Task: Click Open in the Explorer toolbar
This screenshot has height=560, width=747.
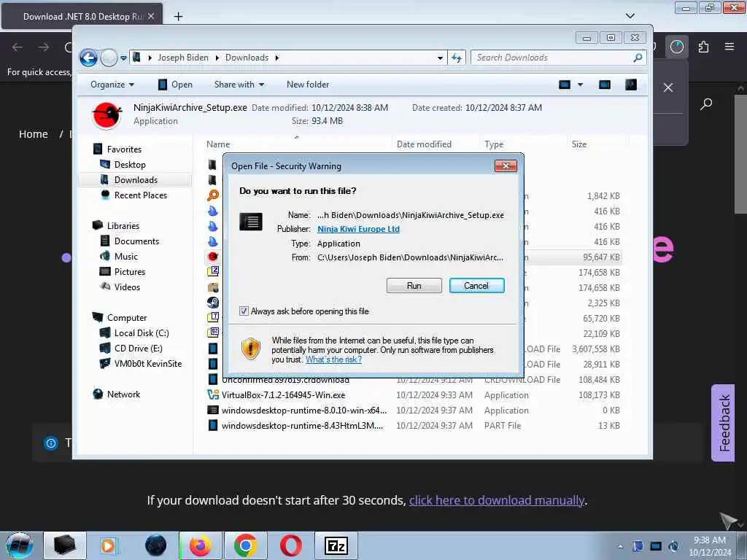Action: 175,85
